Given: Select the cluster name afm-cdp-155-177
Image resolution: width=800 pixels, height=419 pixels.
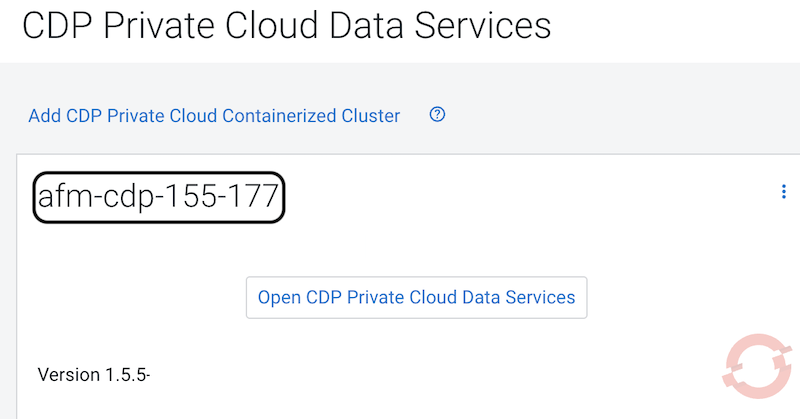Looking at the screenshot, I should [159, 197].
